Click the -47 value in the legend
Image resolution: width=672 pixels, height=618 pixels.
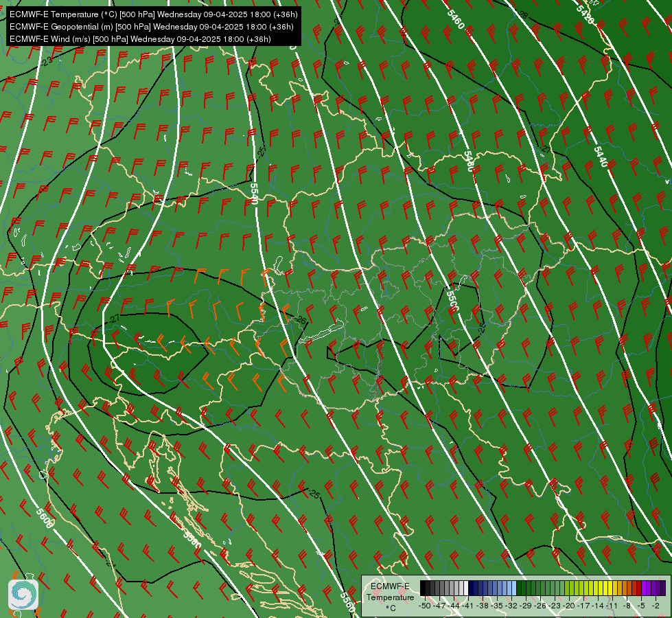click(x=439, y=606)
